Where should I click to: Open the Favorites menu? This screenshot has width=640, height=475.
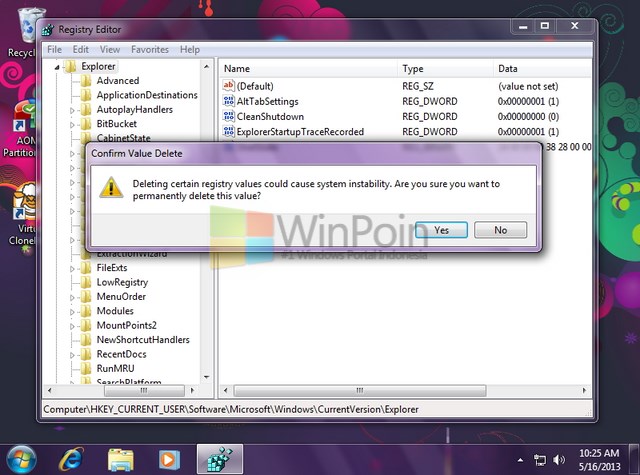150,50
